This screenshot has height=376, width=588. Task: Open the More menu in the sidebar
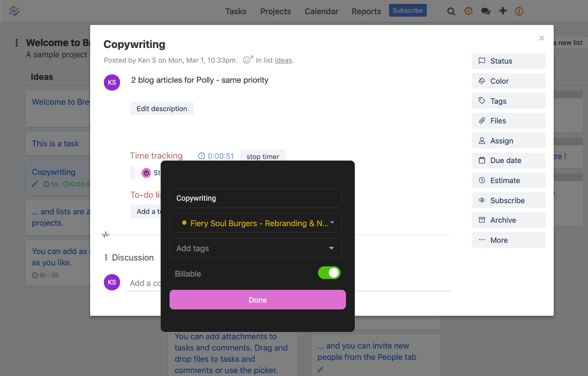[x=508, y=240]
